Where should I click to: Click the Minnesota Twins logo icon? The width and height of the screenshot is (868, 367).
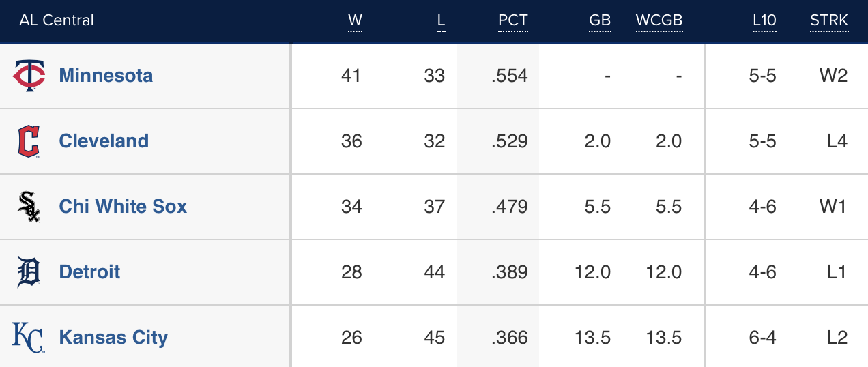tap(29, 75)
